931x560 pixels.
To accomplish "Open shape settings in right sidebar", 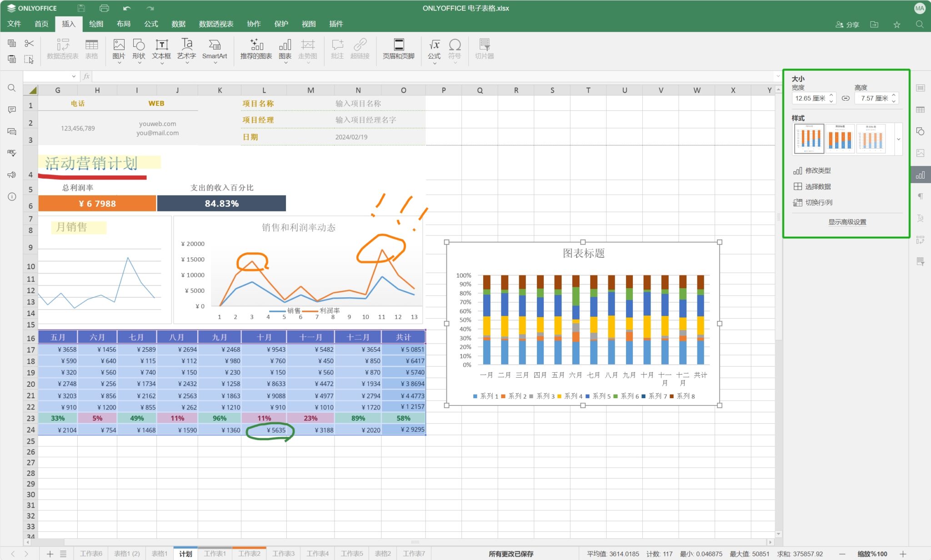I will (920, 131).
